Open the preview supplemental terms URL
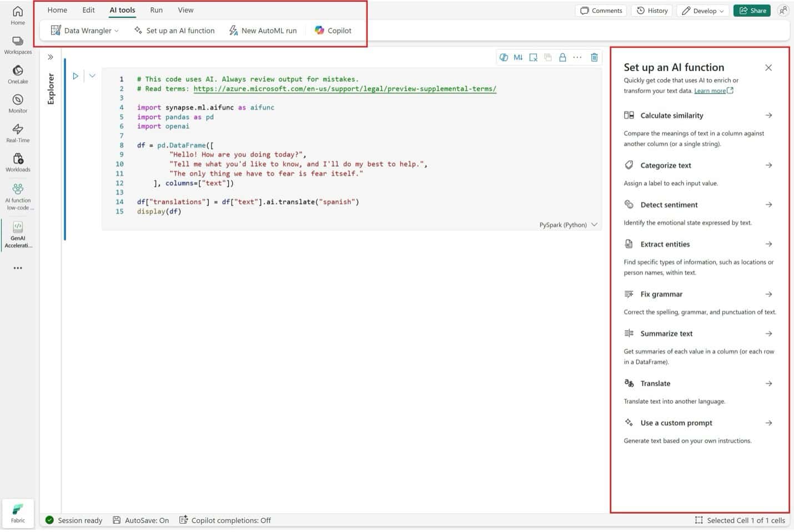This screenshot has height=532, width=794. [345, 89]
